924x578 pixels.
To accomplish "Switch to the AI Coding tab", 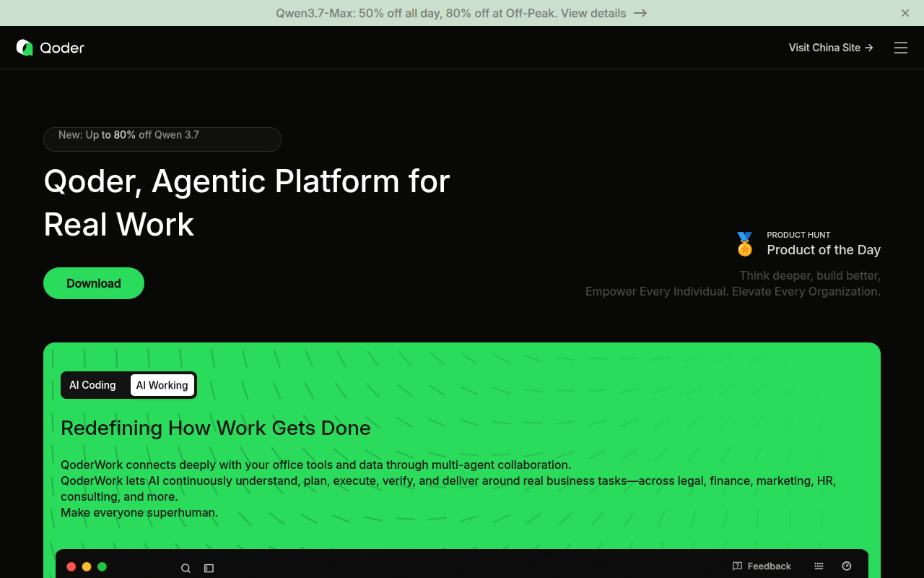I will click(x=92, y=385).
